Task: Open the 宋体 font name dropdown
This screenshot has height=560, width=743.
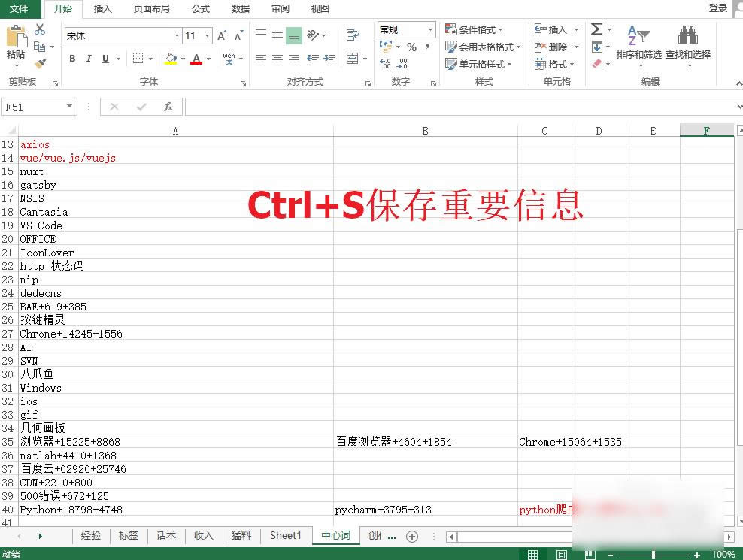Action: click(177, 35)
